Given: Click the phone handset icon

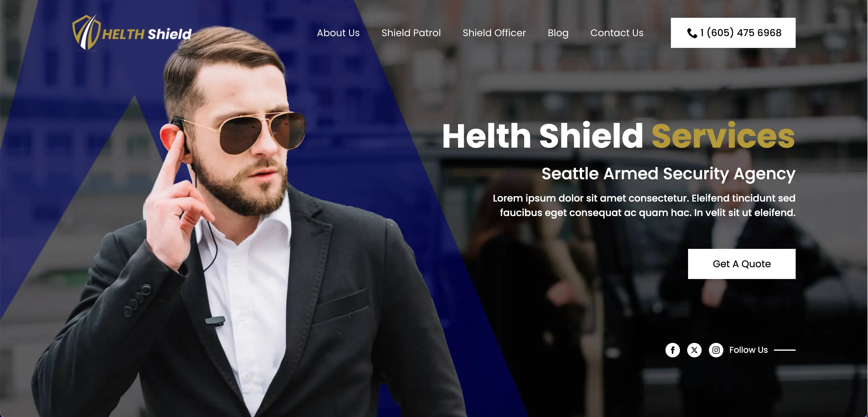Looking at the screenshot, I should click(x=692, y=33).
